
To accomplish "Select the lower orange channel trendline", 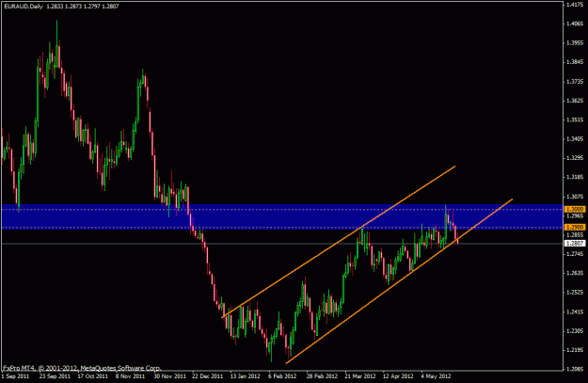I will point(399,281).
